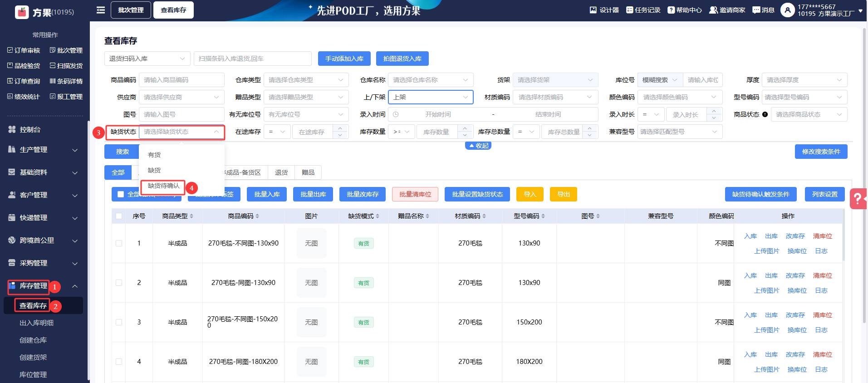Open 批次管理 shortcut in sidebar
Screen dimensions: 868x383
point(66,50)
